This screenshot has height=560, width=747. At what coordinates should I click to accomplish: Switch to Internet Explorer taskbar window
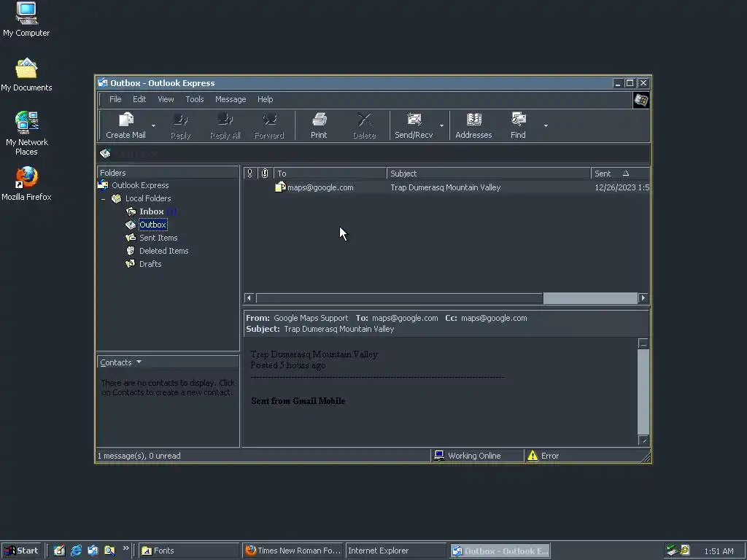(x=396, y=551)
